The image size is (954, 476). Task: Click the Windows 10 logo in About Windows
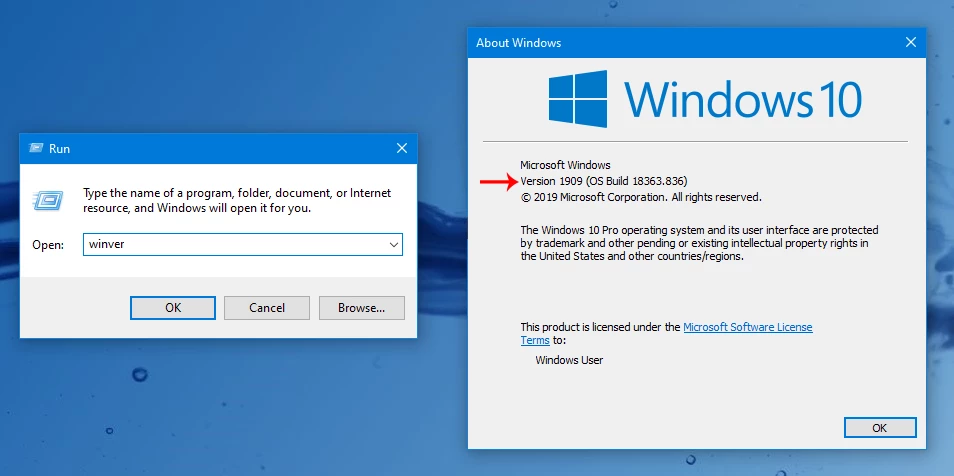(705, 99)
